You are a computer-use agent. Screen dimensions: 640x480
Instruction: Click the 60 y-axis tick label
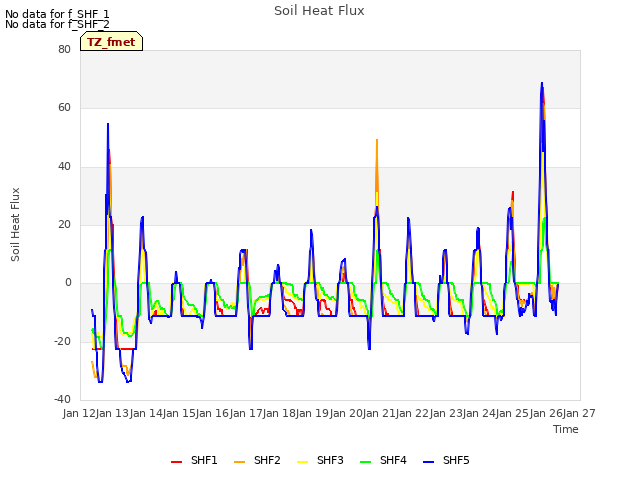64,108
